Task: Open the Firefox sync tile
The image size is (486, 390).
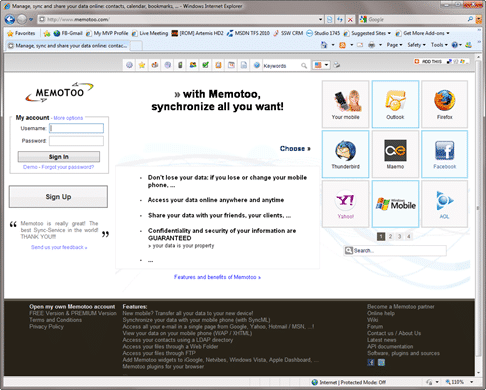Action: click(444, 104)
